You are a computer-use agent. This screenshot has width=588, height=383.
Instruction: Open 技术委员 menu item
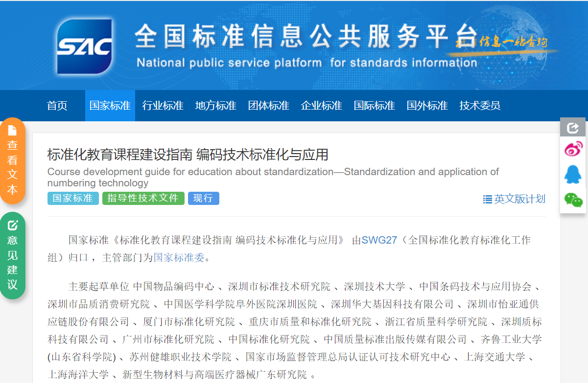(480, 106)
